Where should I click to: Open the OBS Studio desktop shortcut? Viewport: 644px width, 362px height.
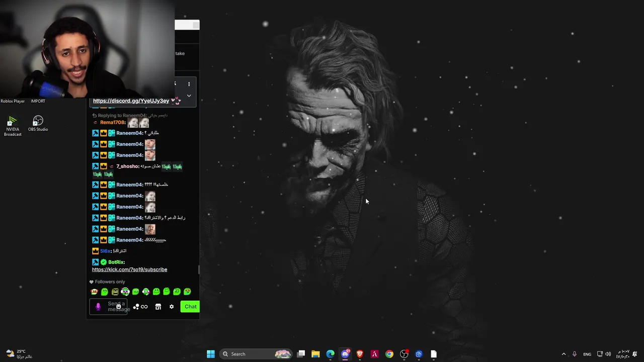coord(38,124)
